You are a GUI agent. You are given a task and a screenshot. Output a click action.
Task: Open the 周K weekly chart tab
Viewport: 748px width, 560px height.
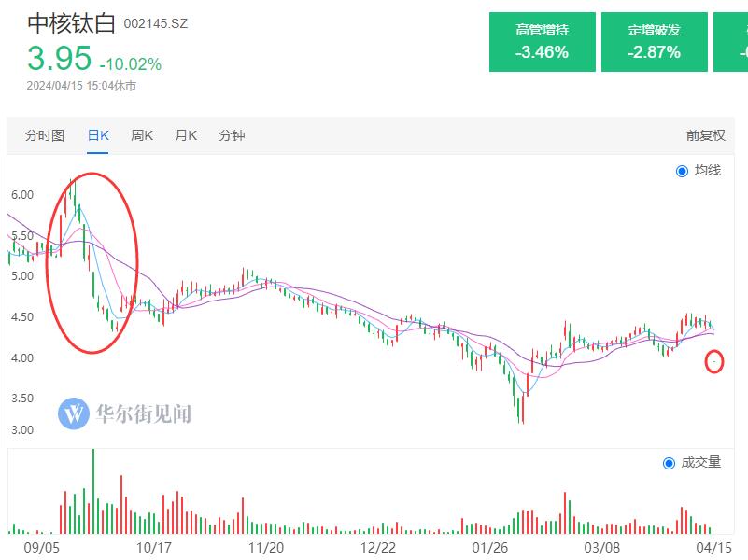coord(142,136)
